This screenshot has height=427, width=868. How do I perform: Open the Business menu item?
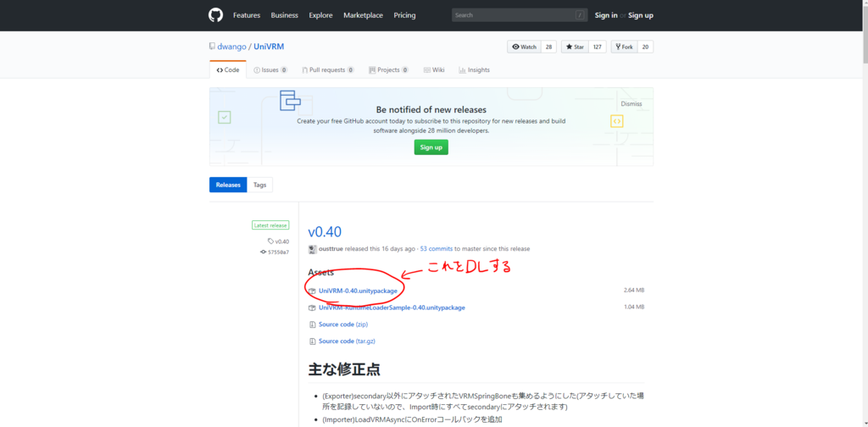tap(285, 15)
